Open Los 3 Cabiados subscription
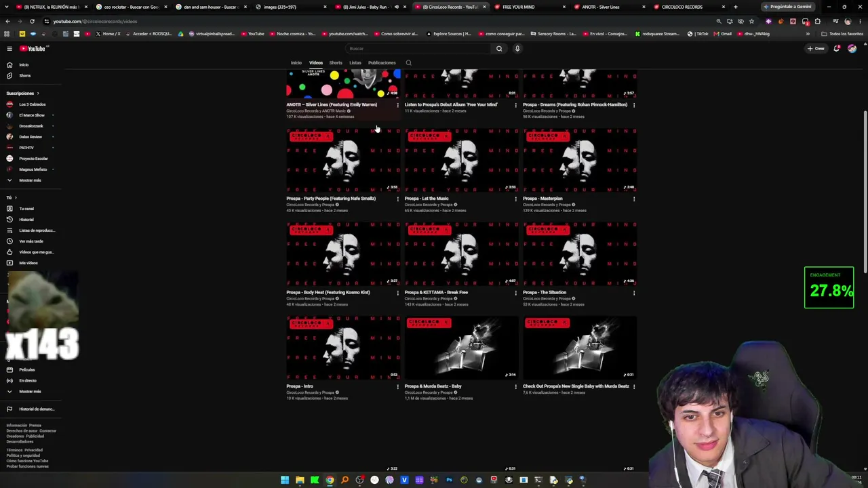 coord(27,104)
